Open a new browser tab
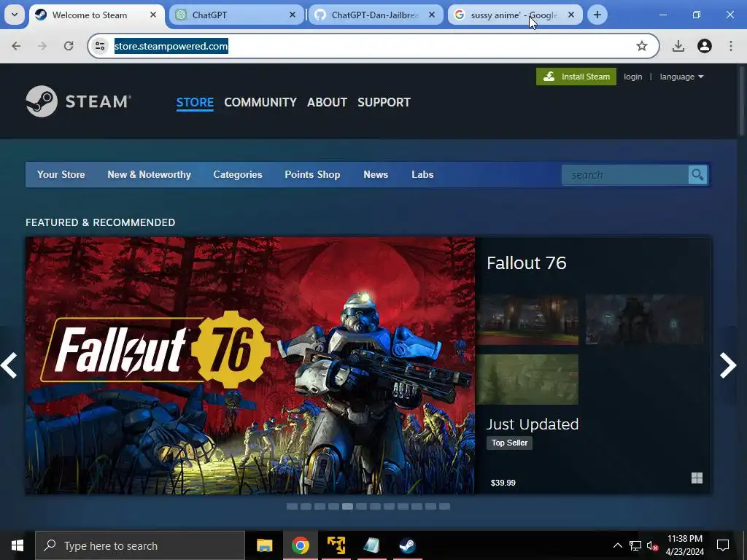The height and width of the screenshot is (560, 747). [597, 15]
